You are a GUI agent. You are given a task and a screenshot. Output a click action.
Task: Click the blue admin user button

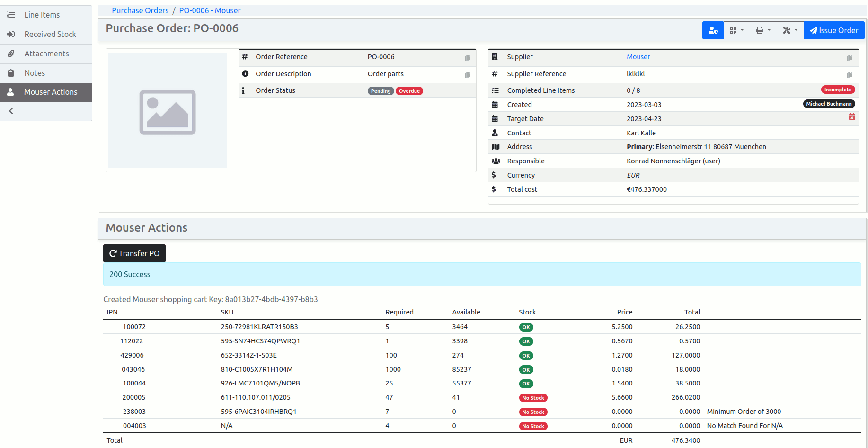(x=713, y=30)
